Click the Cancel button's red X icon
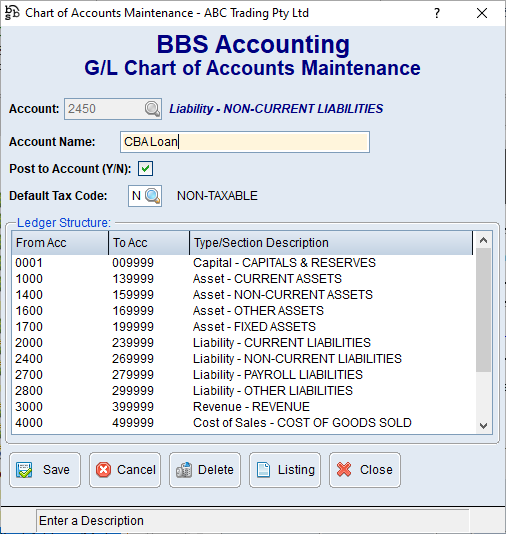 pos(104,470)
